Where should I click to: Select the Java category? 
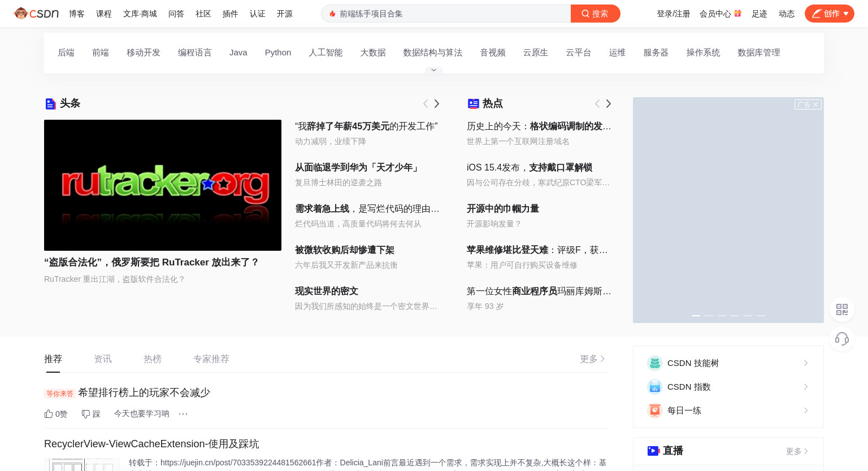[238, 53]
